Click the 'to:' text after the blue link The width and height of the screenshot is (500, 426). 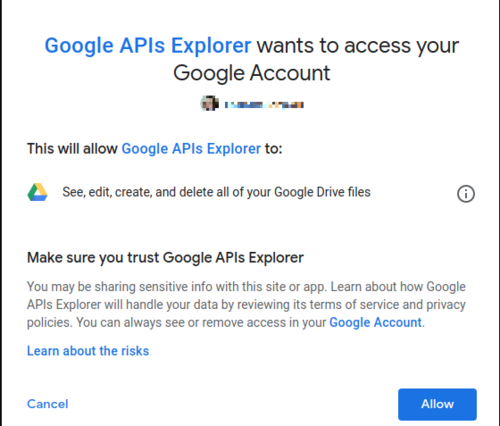click(x=274, y=149)
